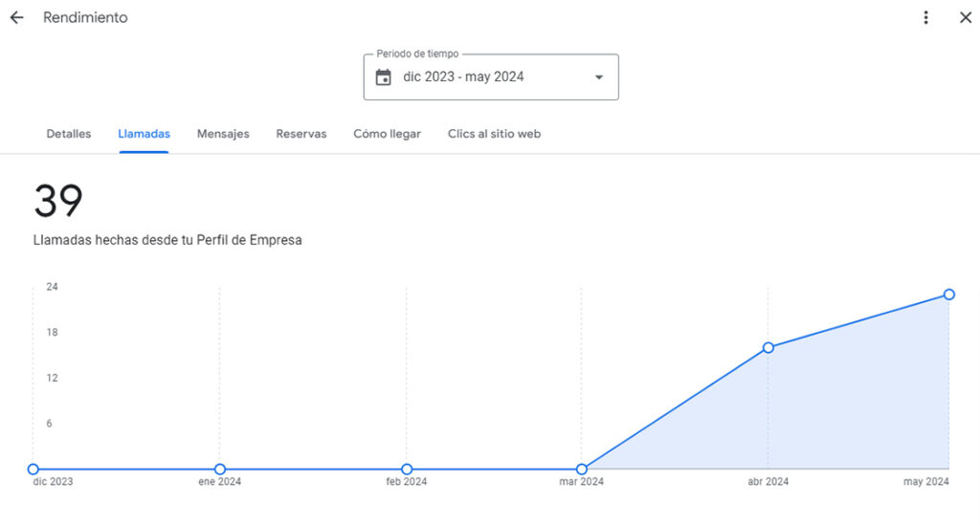Switch to the Detalles tab
The image size is (980, 524).
point(69,134)
